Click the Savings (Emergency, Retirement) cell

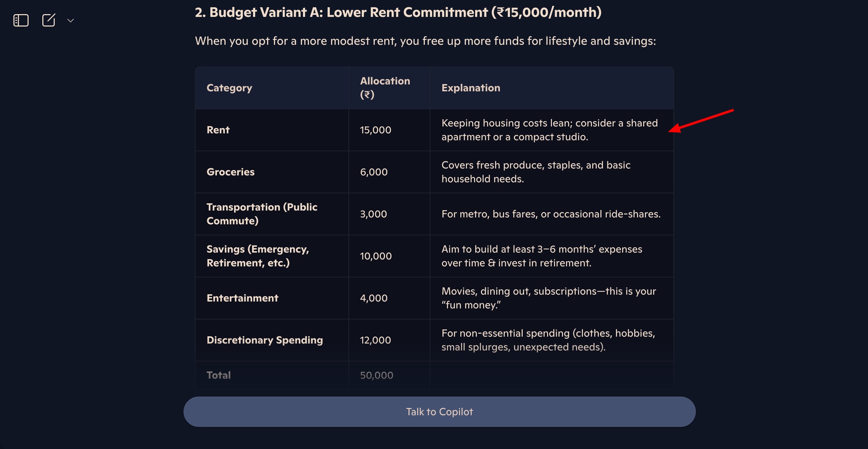258,256
